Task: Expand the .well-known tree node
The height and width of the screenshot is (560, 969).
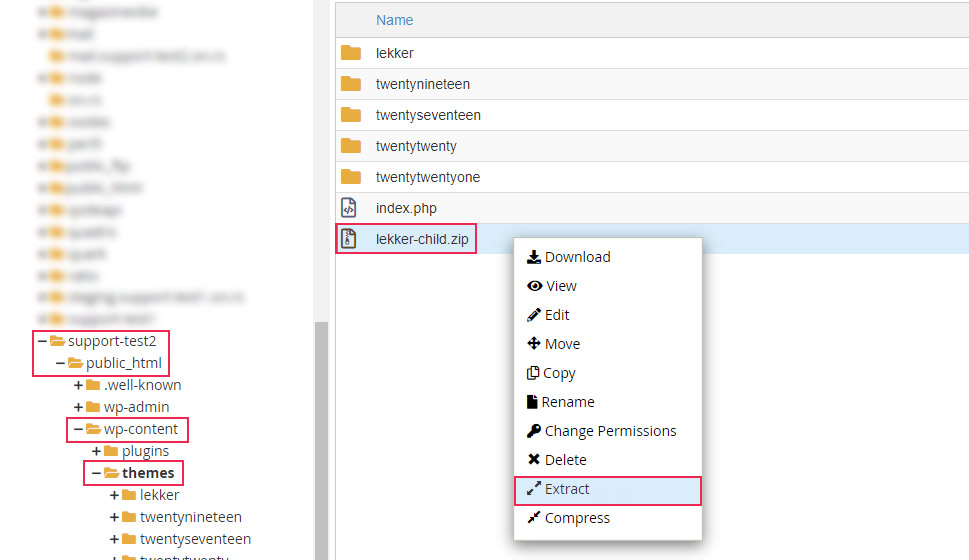Action: [78, 385]
